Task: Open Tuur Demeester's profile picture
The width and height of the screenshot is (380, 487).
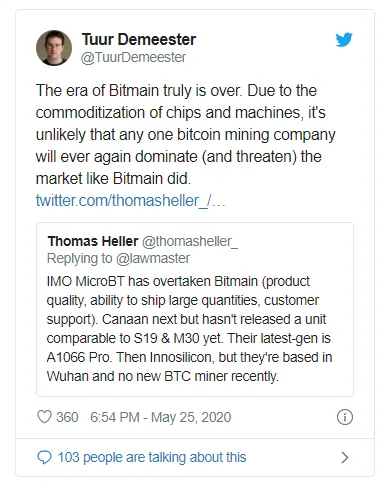Action: pos(54,48)
